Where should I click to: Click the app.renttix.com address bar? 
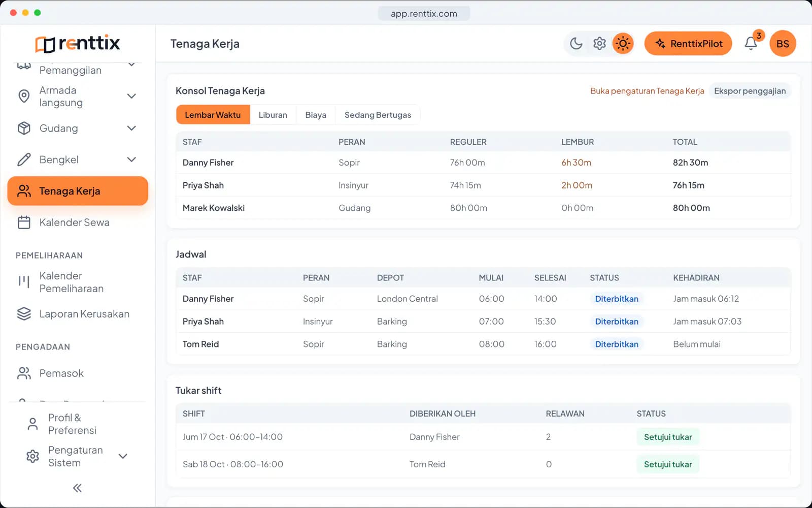point(424,14)
